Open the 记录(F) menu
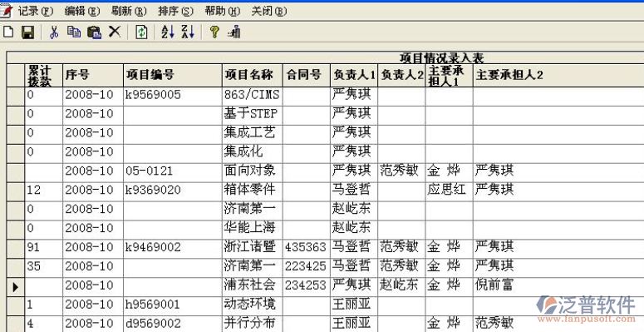This screenshot has width=644, height=332. pos(36,11)
